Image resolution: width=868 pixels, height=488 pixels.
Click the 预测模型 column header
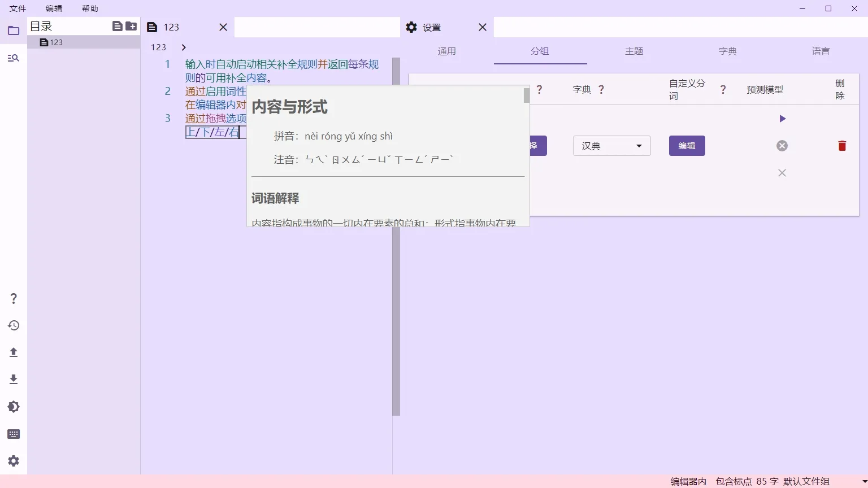click(x=765, y=89)
